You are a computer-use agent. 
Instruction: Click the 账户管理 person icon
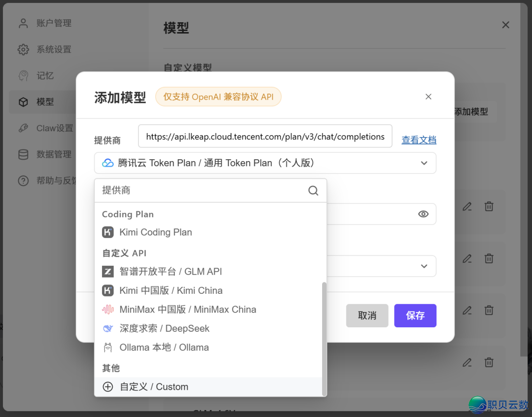click(x=23, y=23)
